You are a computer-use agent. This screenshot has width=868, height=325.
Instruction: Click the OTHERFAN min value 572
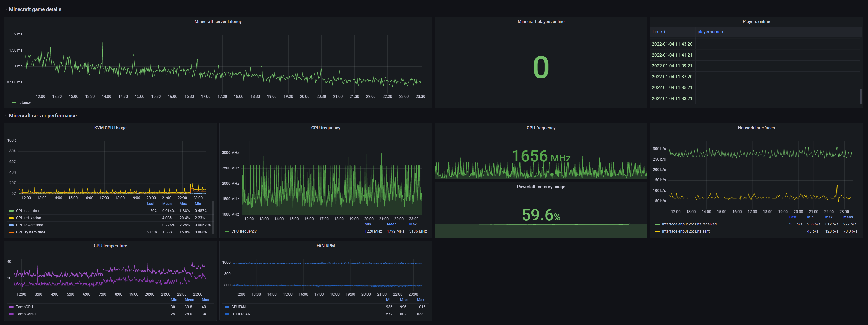click(x=389, y=314)
